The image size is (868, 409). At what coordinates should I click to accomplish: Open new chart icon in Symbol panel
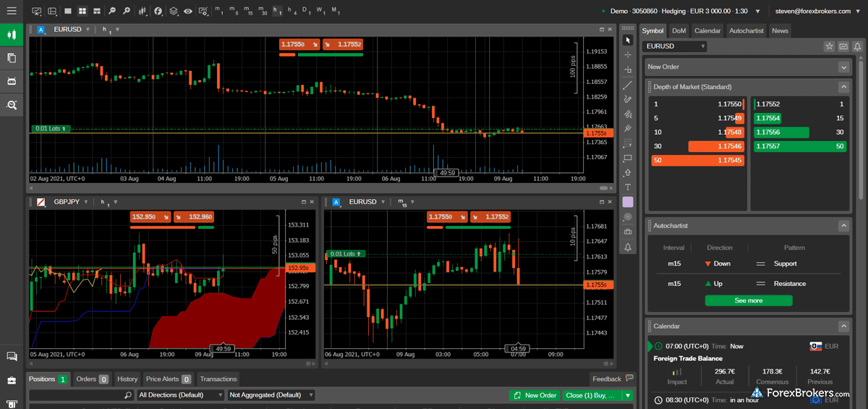point(843,46)
